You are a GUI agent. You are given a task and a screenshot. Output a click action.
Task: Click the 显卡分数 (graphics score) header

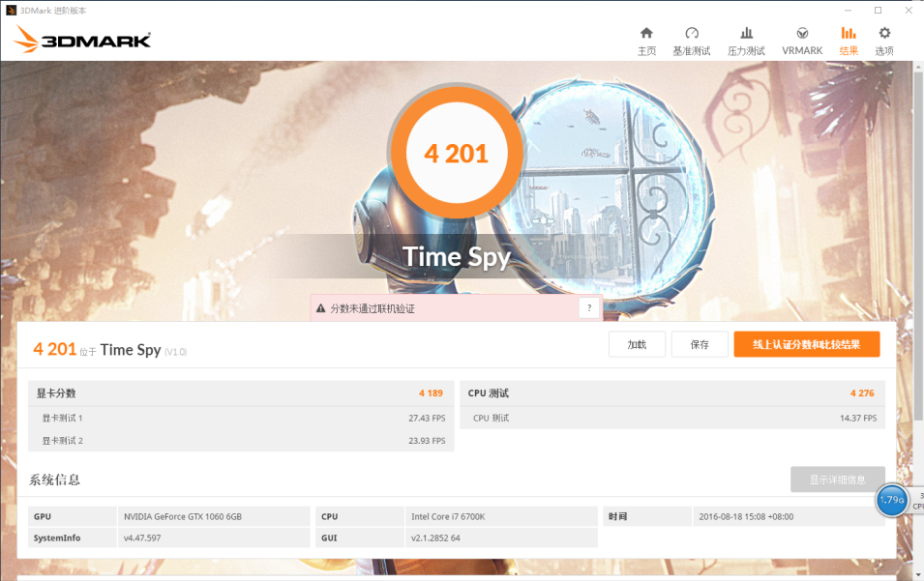point(56,393)
